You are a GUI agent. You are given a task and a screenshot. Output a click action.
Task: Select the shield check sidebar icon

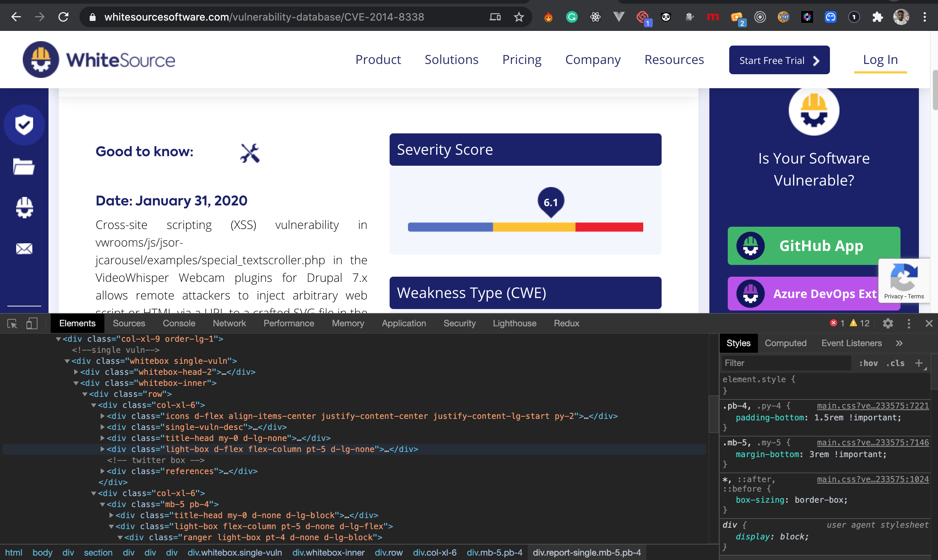pyautogui.click(x=24, y=125)
